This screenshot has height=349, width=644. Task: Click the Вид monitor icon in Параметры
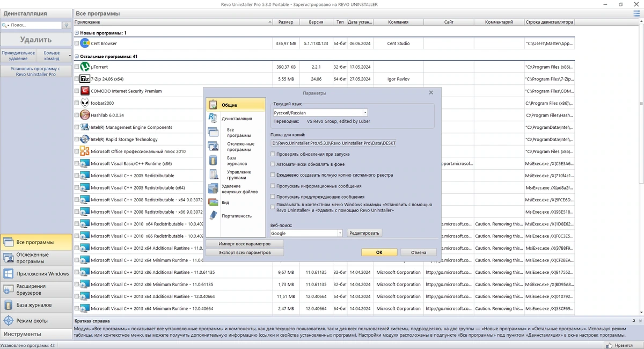coord(213,202)
